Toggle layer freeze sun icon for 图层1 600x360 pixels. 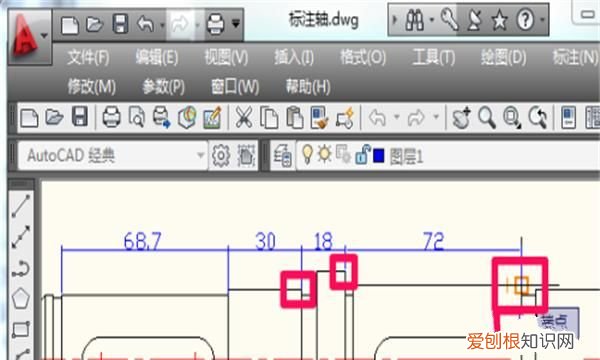(325, 154)
